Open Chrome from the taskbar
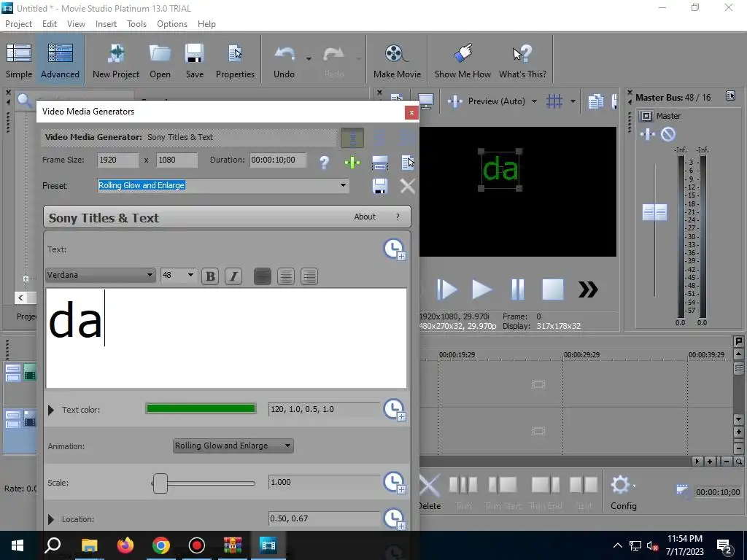 [161, 545]
